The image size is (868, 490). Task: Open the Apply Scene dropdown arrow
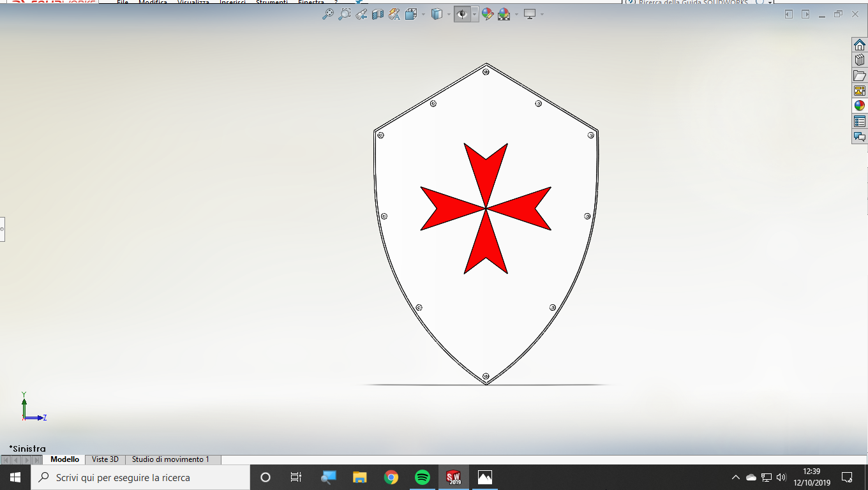pos(516,14)
